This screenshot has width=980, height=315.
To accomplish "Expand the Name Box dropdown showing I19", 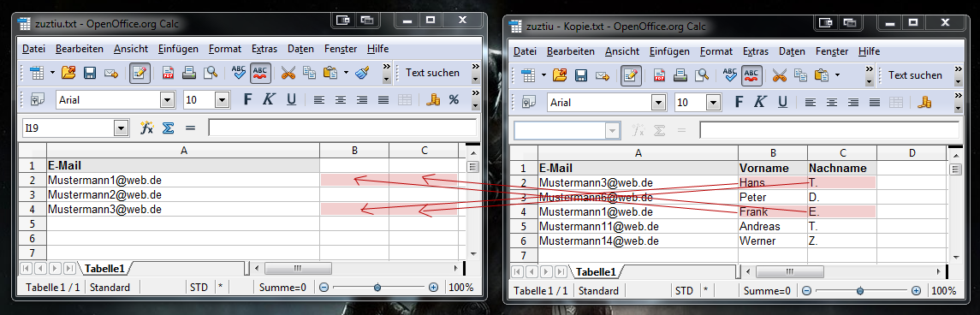I will [121, 128].
